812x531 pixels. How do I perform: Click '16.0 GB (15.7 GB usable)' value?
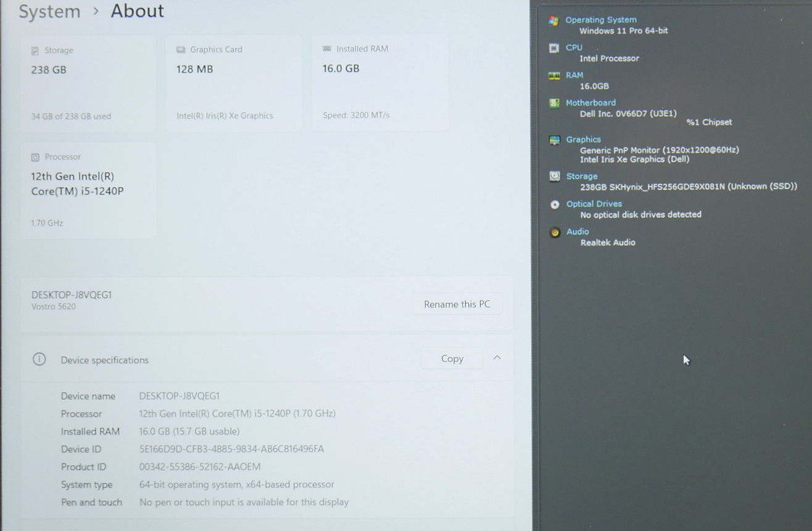click(x=189, y=432)
